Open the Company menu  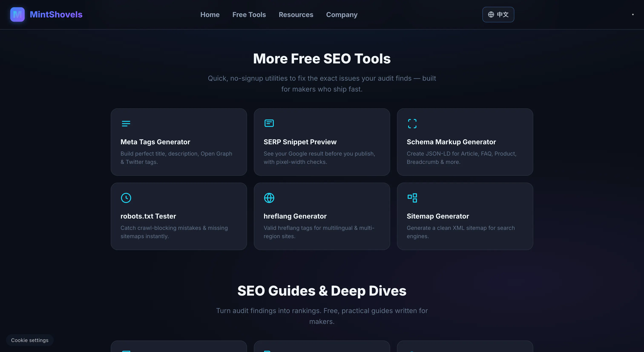point(342,14)
